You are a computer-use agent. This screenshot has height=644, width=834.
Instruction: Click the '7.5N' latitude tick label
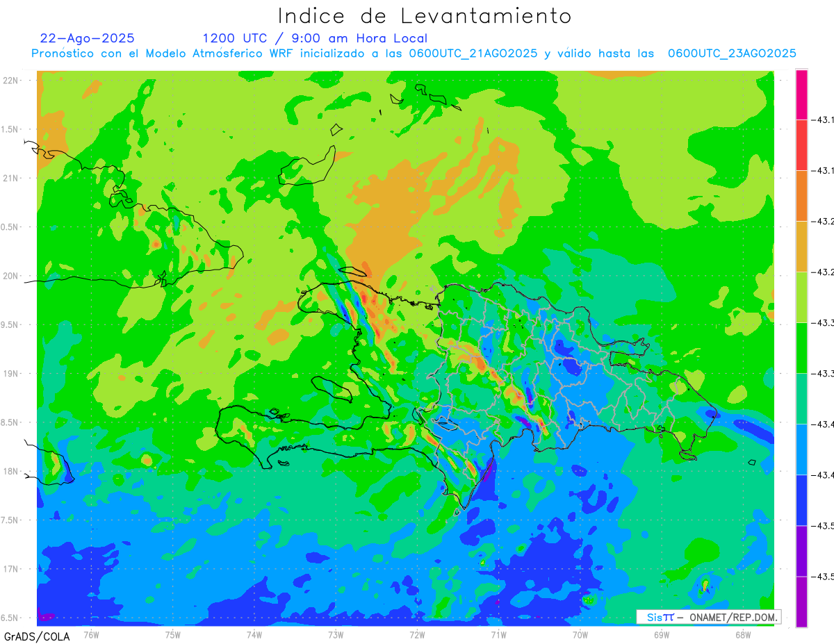10,520
